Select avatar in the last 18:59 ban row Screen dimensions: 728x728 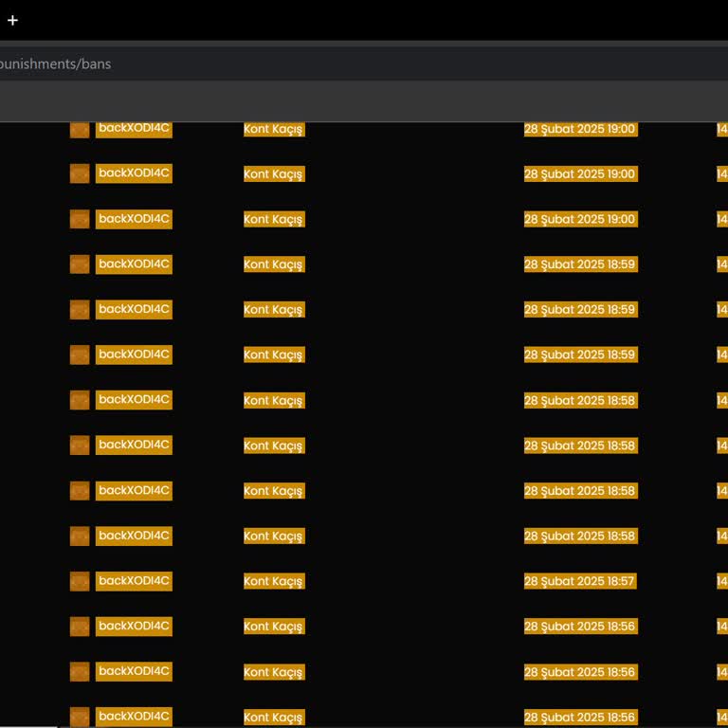coord(80,355)
